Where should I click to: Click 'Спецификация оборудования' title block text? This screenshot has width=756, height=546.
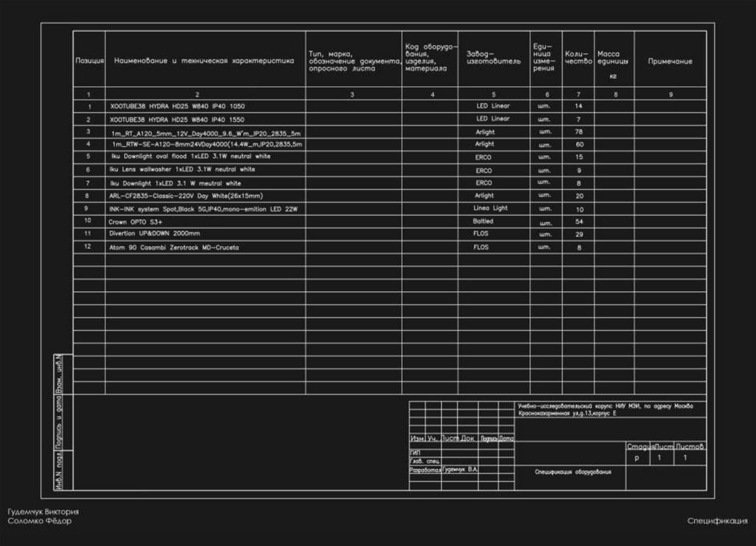pyautogui.click(x=573, y=471)
